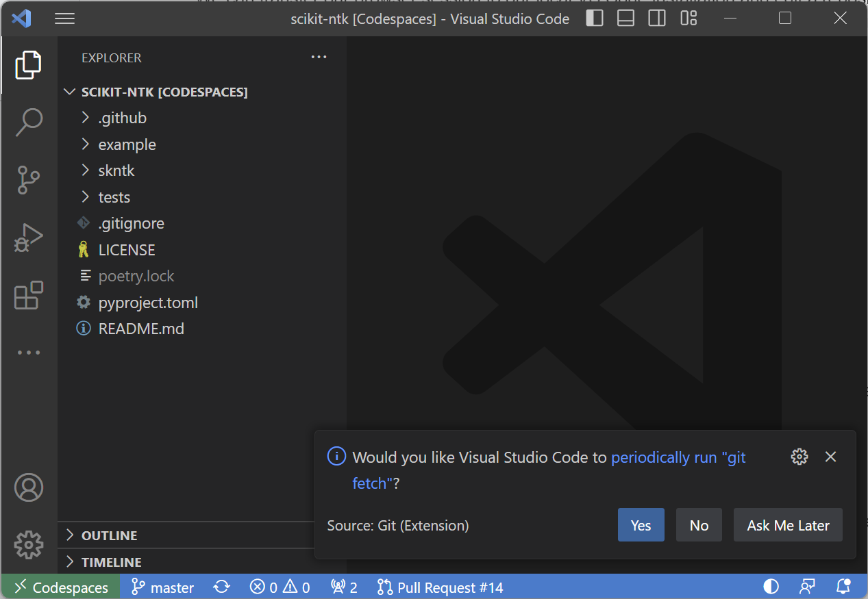Show errors and warnings problems panel

pyautogui.click(x=280, y=587)
